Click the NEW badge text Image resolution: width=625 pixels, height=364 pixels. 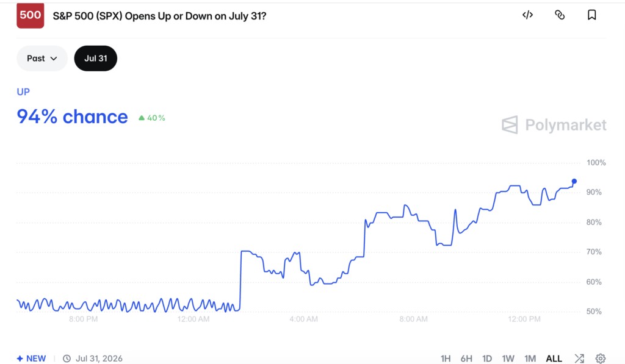36,359
